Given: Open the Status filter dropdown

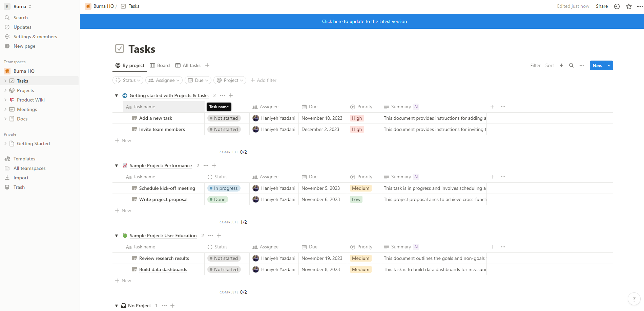Looking at the screenshot, I should (128, 80).
